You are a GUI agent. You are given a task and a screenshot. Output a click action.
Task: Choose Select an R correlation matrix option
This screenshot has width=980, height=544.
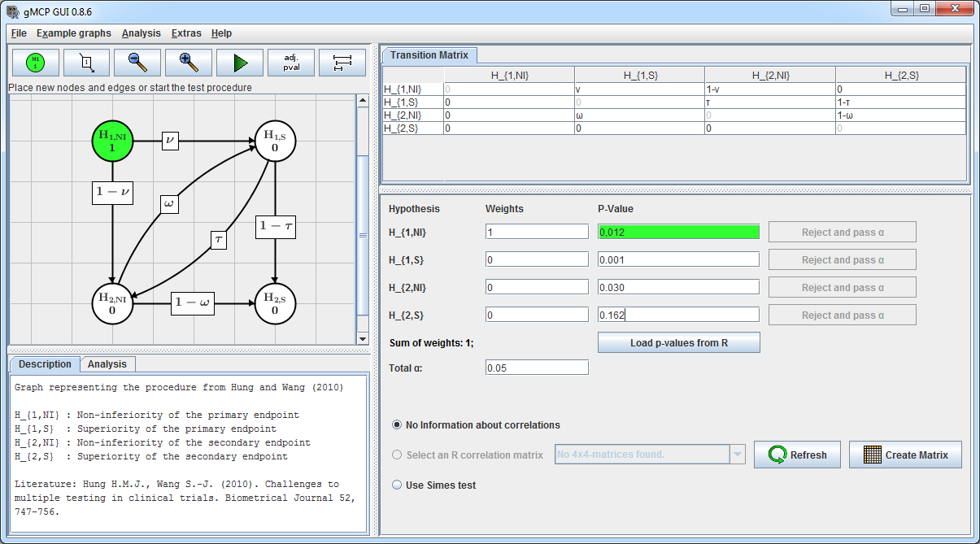398,455
